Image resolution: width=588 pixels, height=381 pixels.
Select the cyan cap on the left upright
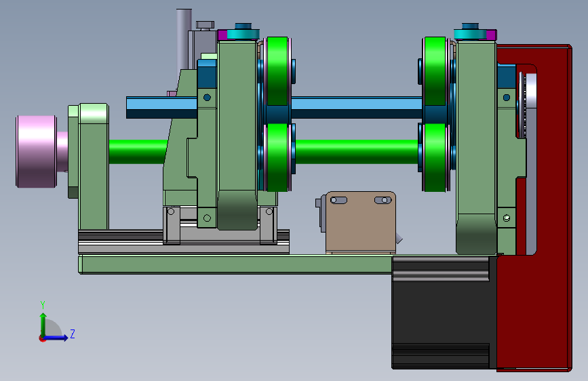[243, 34]
